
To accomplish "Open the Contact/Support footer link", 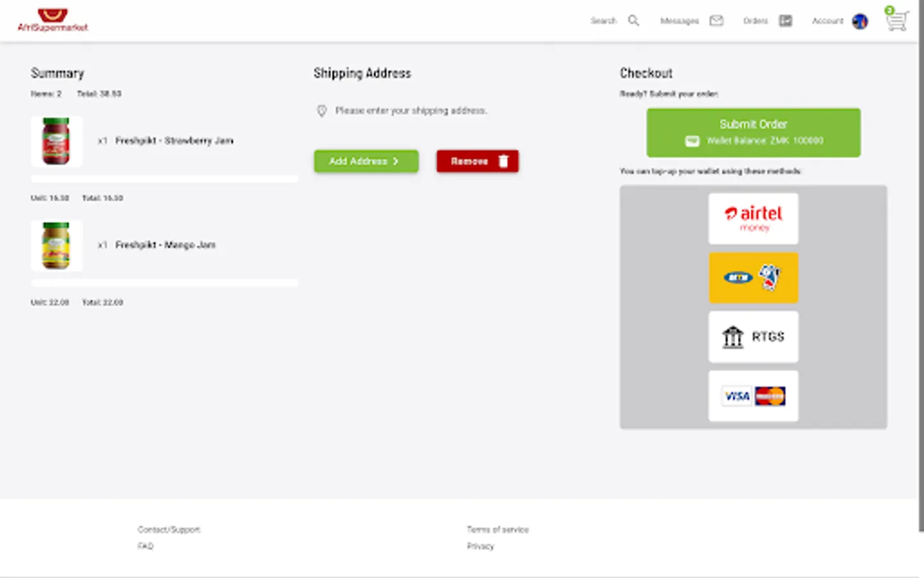I will tap(169, 530).
